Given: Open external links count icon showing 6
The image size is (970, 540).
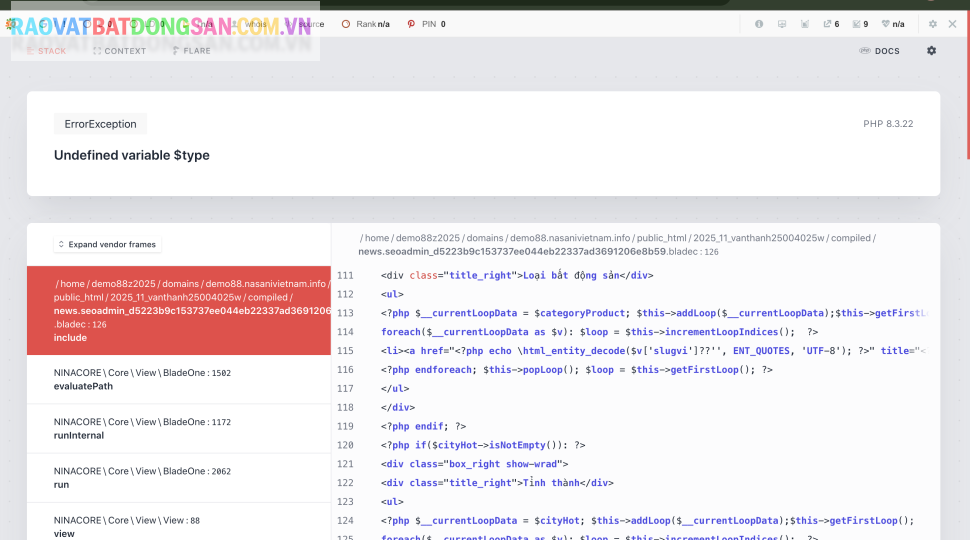Looking at the screenshot, I should (830, 24).
